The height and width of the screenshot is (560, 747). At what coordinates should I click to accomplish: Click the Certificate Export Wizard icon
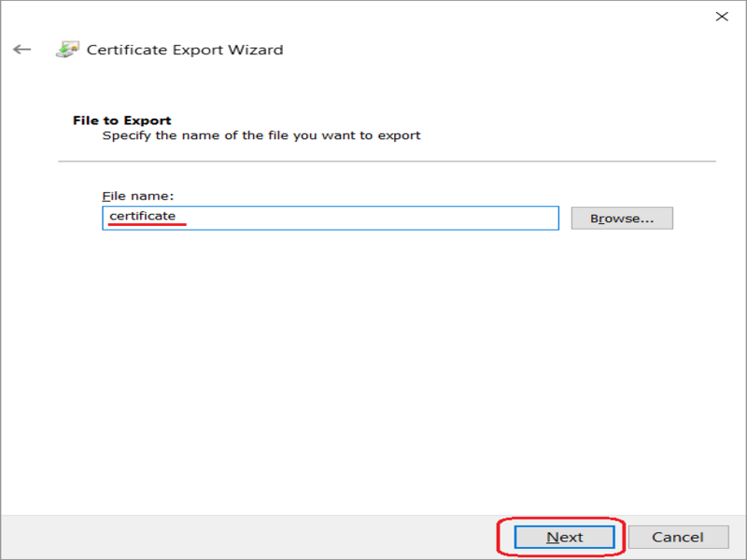tap(67, 49)
